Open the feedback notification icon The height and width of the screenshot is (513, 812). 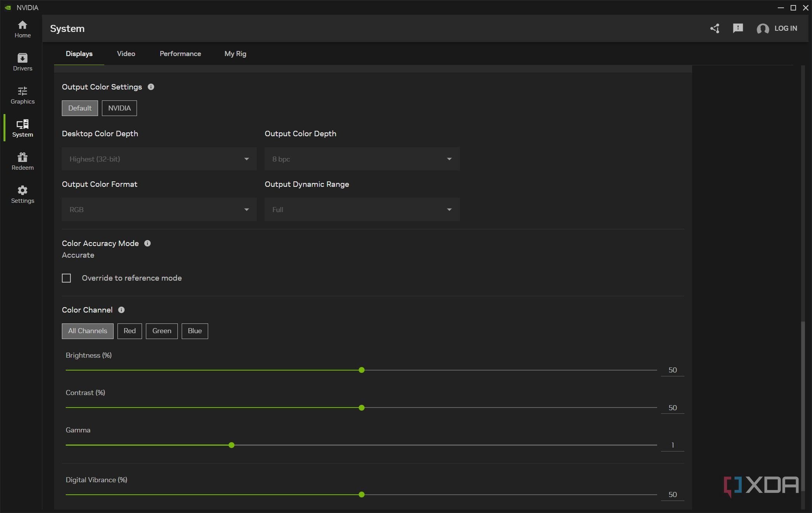coord(738,28)
